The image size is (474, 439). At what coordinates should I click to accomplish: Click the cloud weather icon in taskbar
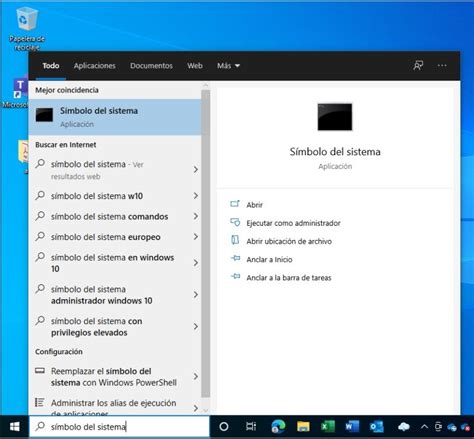point(404,427)
